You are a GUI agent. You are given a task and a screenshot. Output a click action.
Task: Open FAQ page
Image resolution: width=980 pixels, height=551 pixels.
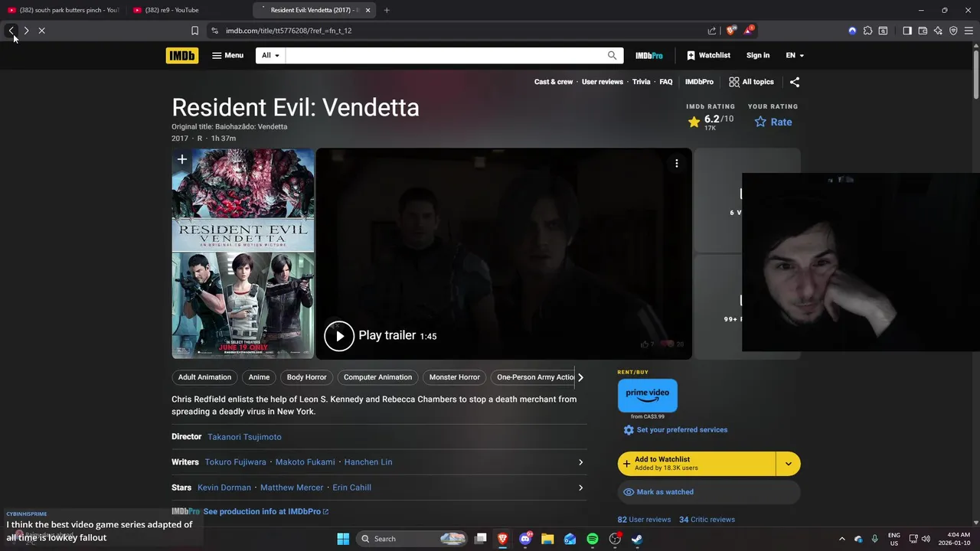point(666,82)
